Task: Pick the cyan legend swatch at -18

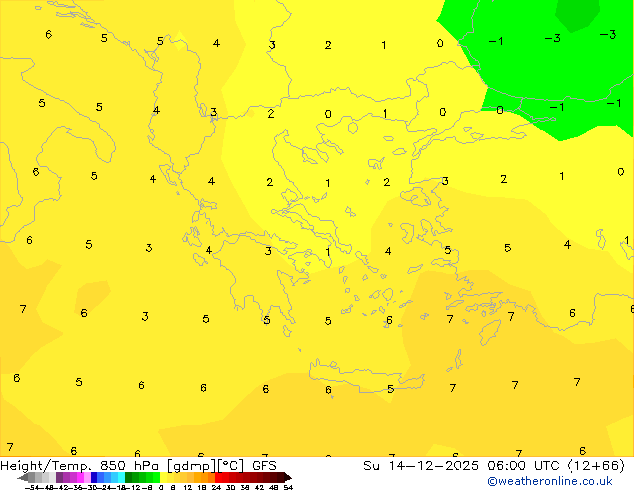Action: 122,477
